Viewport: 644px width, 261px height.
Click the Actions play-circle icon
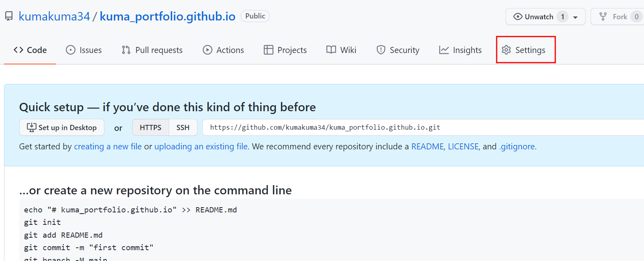208,50
